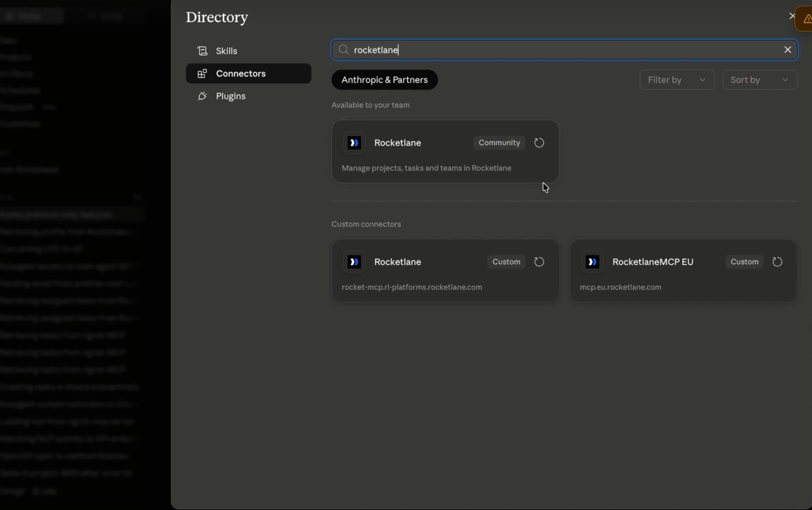Click the Rocketlane logo on the Community card
Image resolution: width=812 pixels, height=510 pixels.
(354, 143)
